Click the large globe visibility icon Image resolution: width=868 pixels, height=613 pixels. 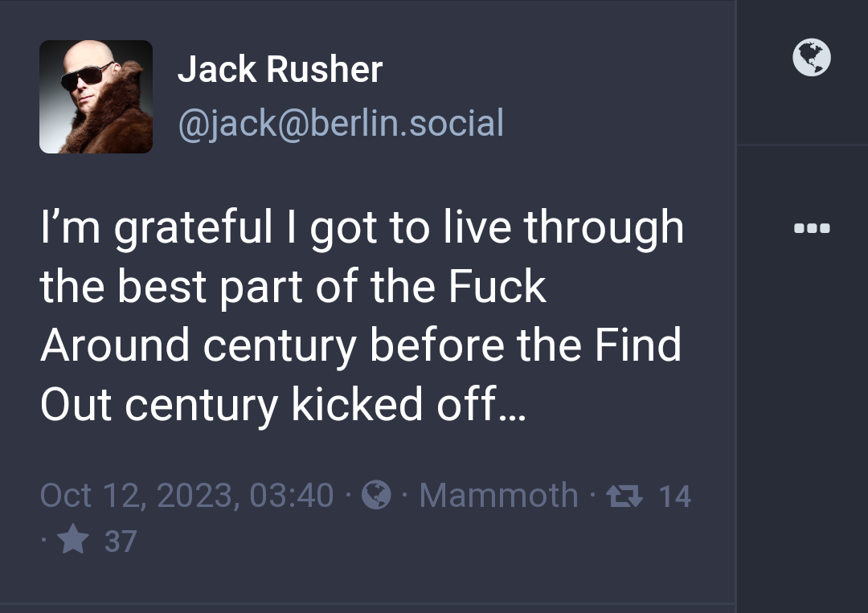[x=812, y=57]
